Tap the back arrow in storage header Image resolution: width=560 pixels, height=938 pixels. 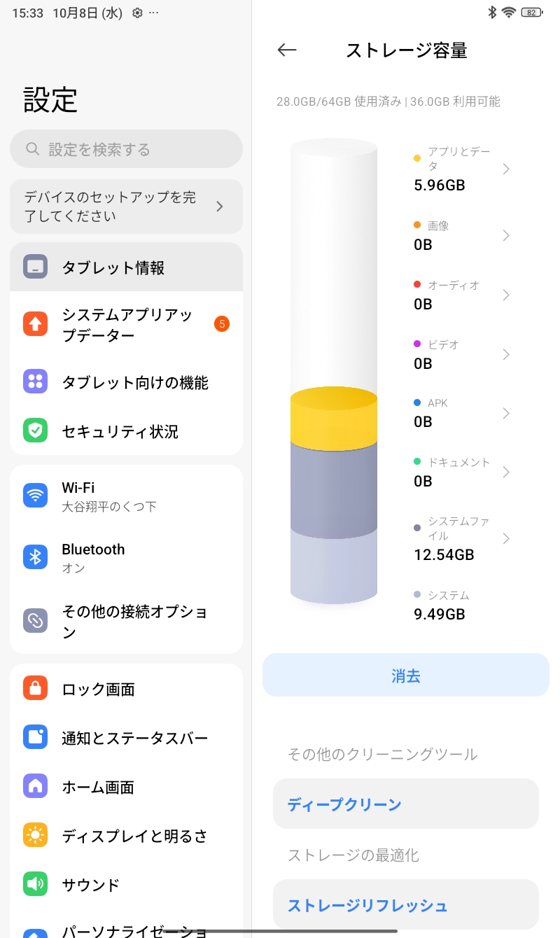(287, 50)
